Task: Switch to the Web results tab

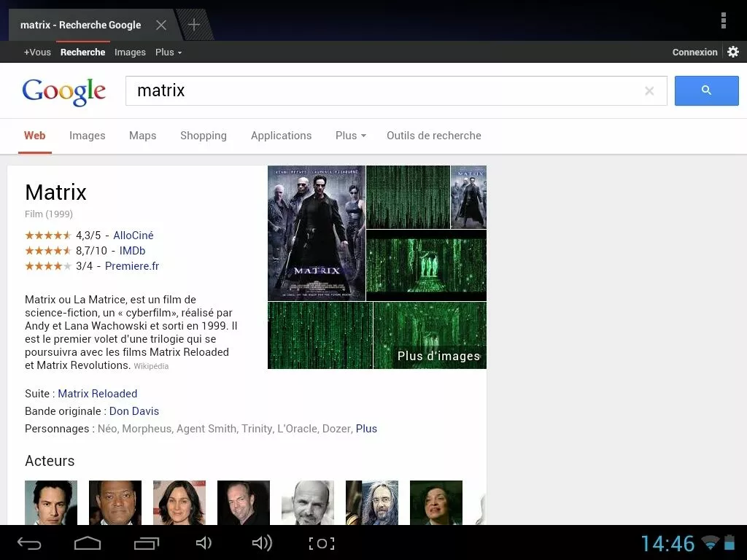Action: tap(35, 136)
